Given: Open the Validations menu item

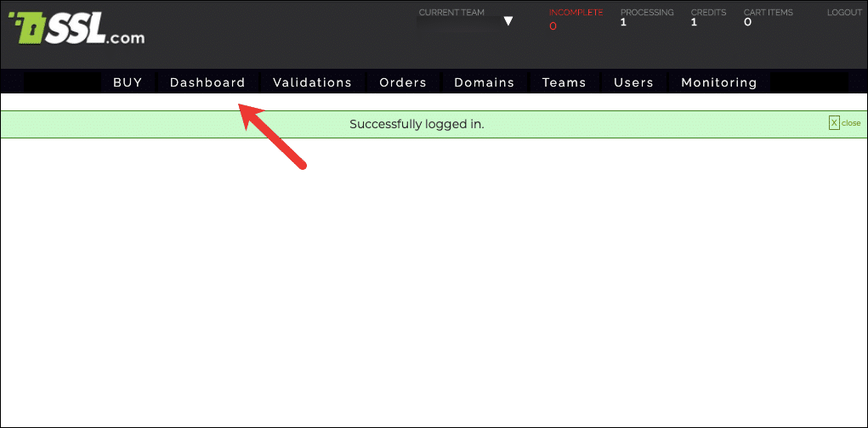Looking at the screenshot, I should tap(312, 82).
